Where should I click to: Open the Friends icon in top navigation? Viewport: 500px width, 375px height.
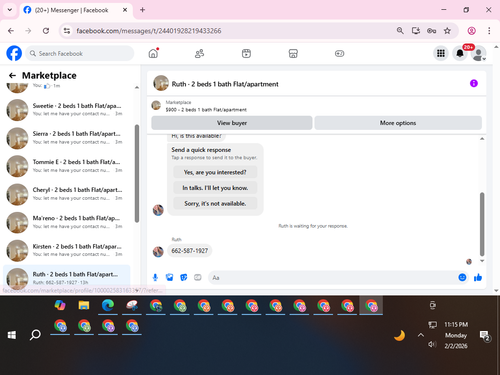click(199, 53)
